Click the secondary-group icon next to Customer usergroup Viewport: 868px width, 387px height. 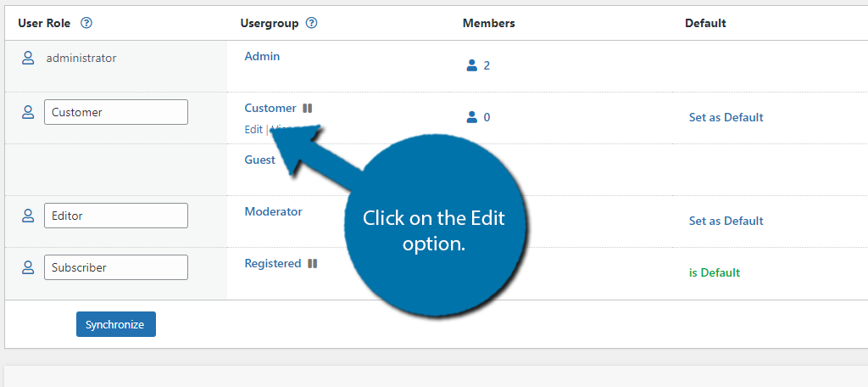[x=308, y=109]
